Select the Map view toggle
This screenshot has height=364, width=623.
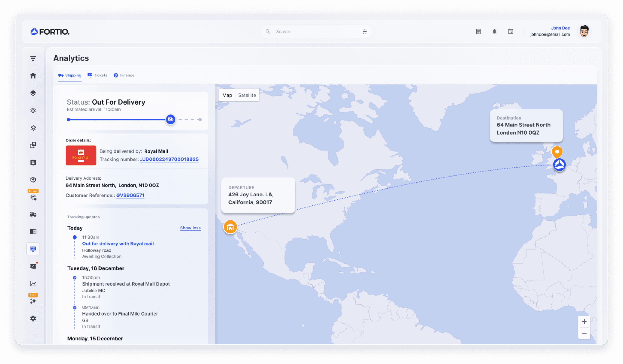pyautogui.click(x=227, y=95)
